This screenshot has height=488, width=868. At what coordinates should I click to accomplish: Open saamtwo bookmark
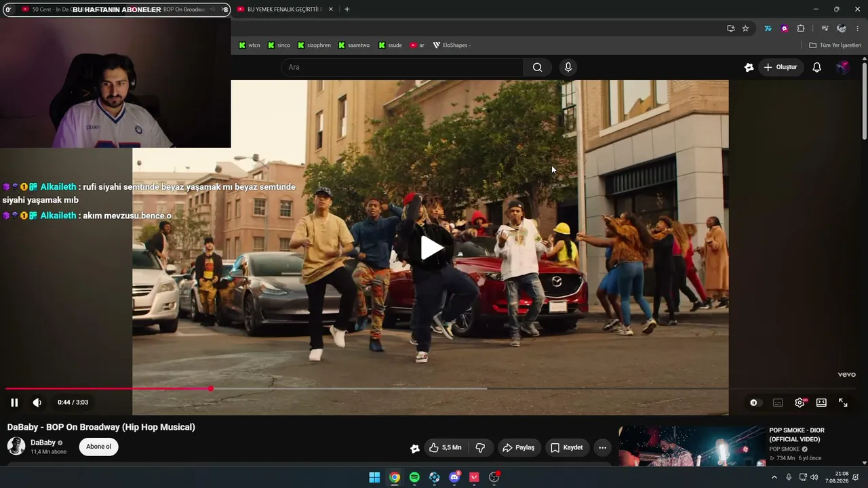[x=354, y=45]
